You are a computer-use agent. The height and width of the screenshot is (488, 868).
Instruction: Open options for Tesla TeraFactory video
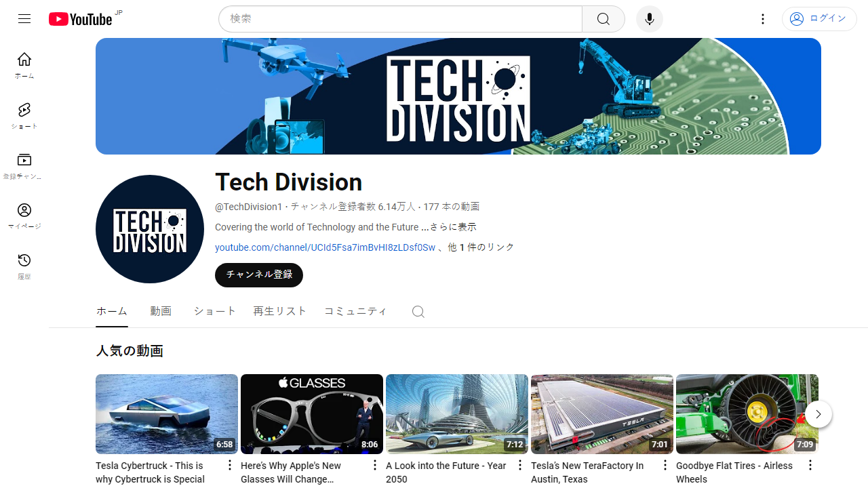tap(665, 465)
